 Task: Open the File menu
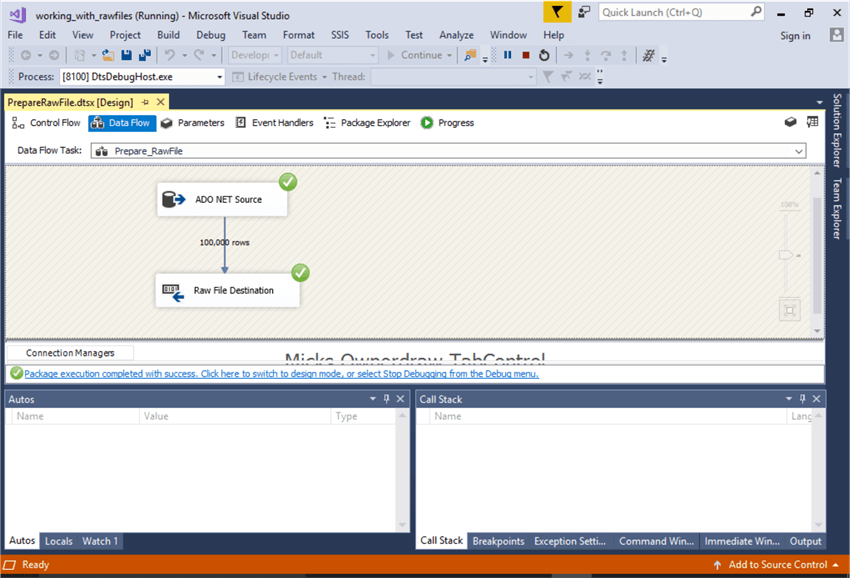(x=15, y=35)
